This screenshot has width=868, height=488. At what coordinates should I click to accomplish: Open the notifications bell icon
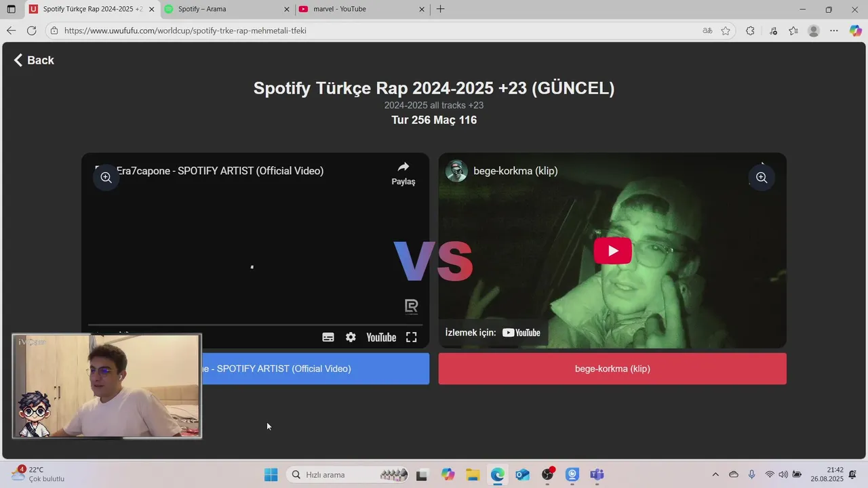tap(853, 474)
